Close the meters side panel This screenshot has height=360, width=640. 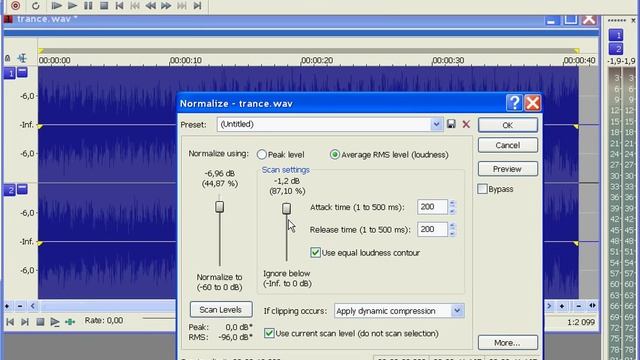pyautogui.click(x=633, y=20)
